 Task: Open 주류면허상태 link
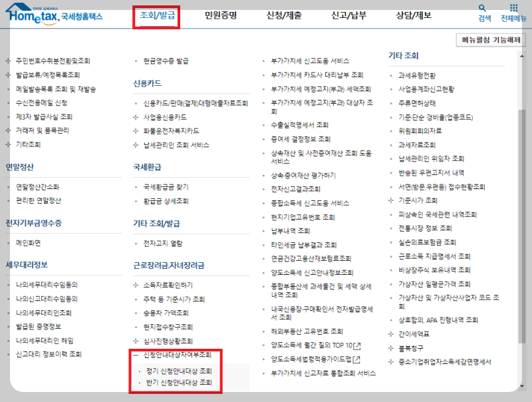[417, 103]
